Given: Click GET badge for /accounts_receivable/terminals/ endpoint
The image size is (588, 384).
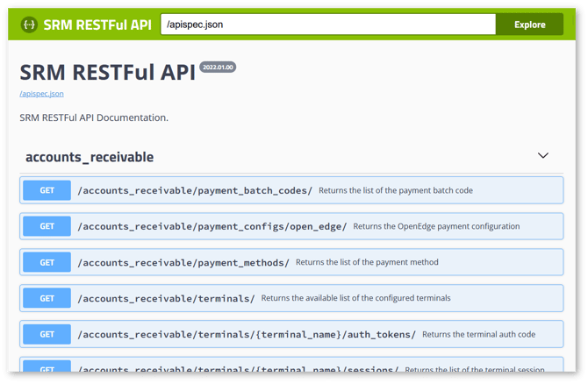Looking at the screenshot, I should coord(47,298).
